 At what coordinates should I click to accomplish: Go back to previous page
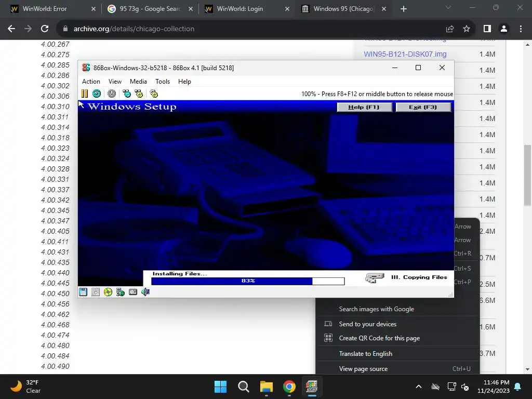11,29
